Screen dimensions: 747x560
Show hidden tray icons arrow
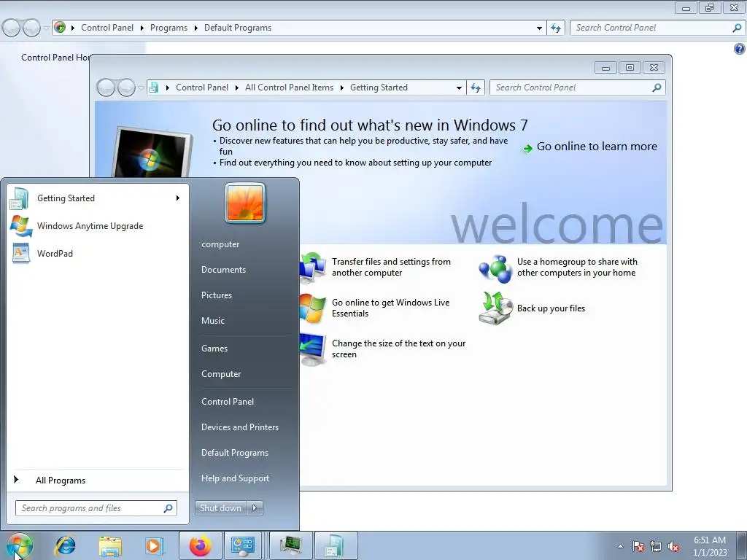620,546
